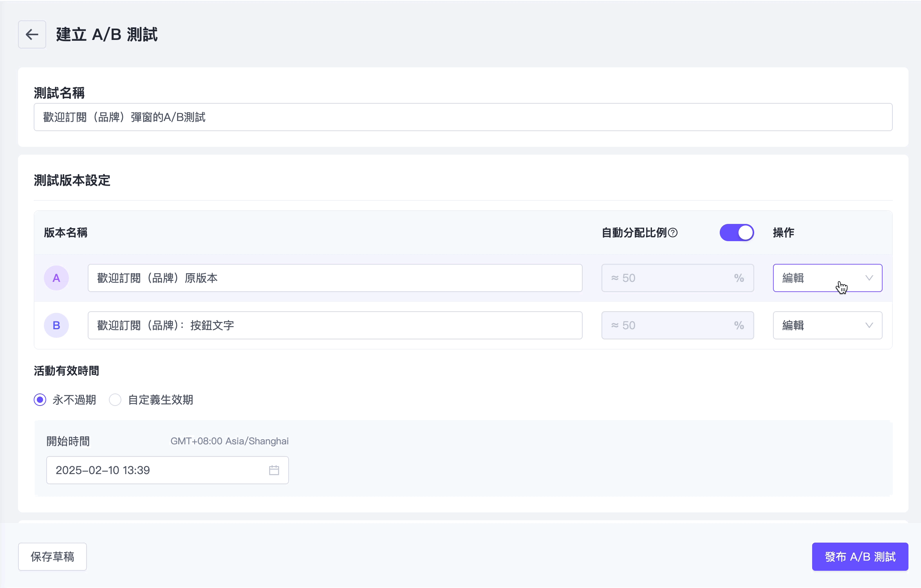Edit version B name field 按鈕文字
This screenshot has width=921, height=588.
coord(335,325)
